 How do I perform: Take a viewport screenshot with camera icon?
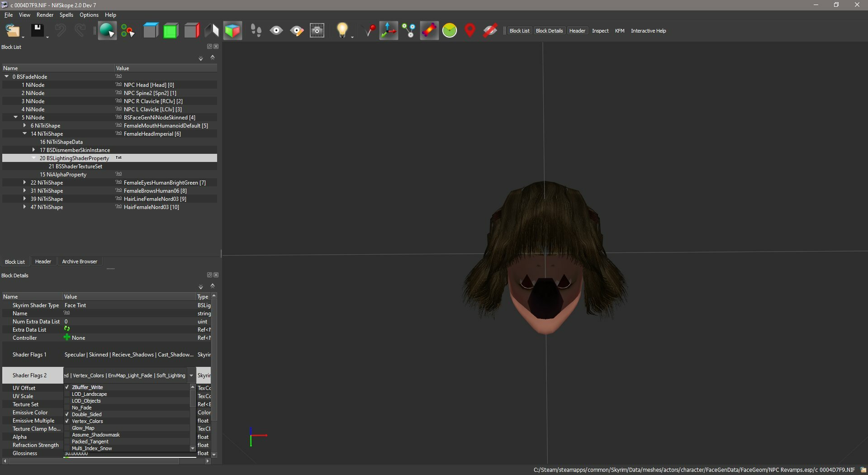pos(317,31)
